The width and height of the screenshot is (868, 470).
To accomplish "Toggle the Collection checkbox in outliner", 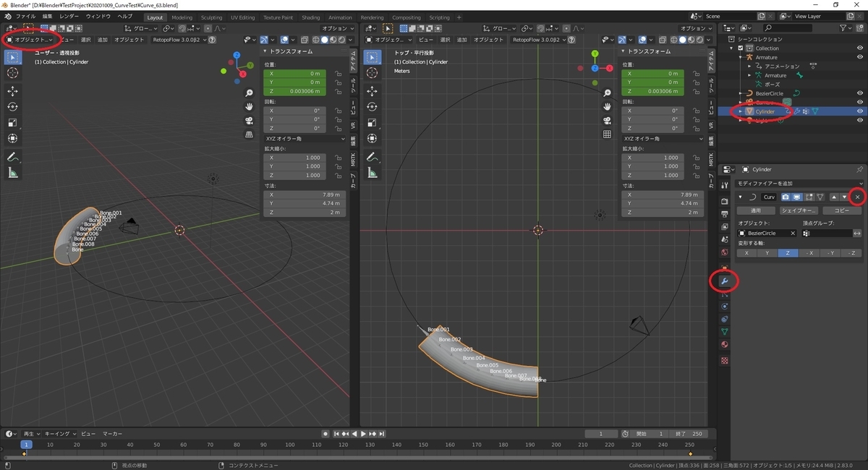I will 740,48.
